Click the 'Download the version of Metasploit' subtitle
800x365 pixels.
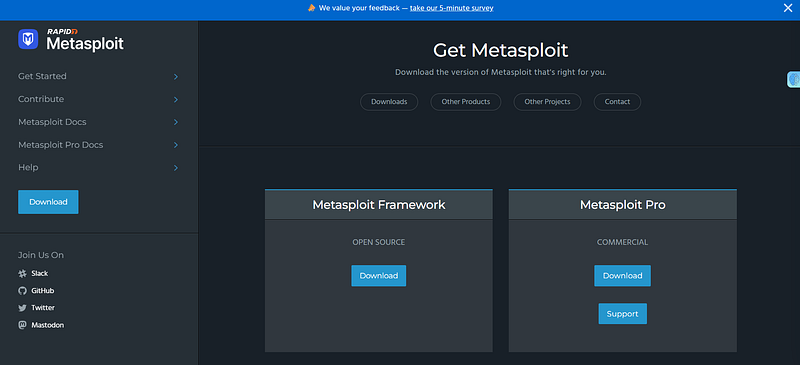pyautogui.click(x=501, y=72)
